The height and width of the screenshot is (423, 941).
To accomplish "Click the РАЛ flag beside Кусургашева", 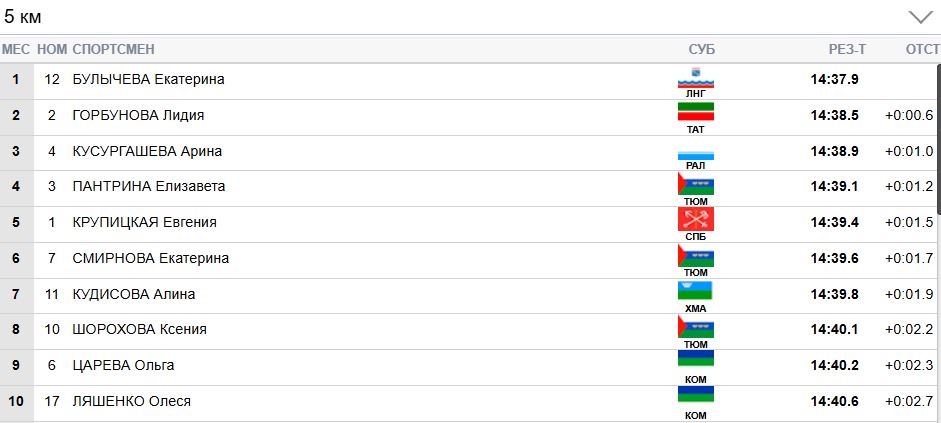I will click(695, 154).
